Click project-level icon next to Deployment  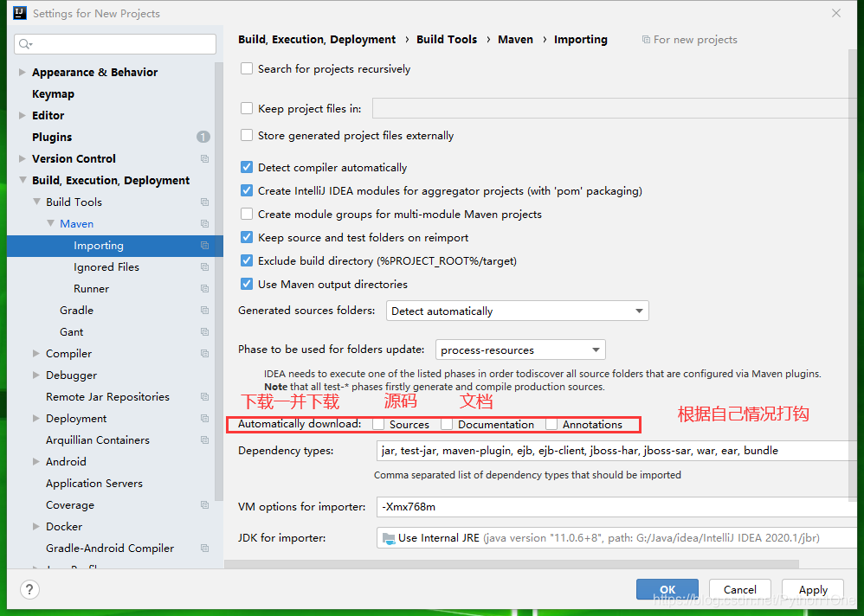click(205, 419)
